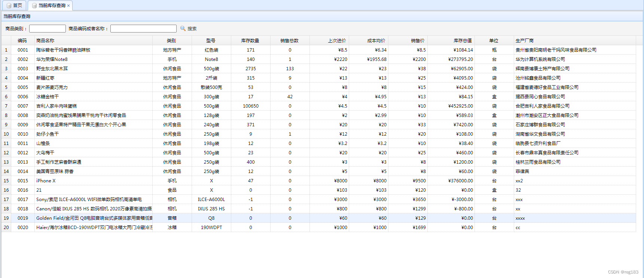The width and height of the screenshot is (644, 278).
Task: Select row 劲仔小鱼干
Action: [318, 134]
